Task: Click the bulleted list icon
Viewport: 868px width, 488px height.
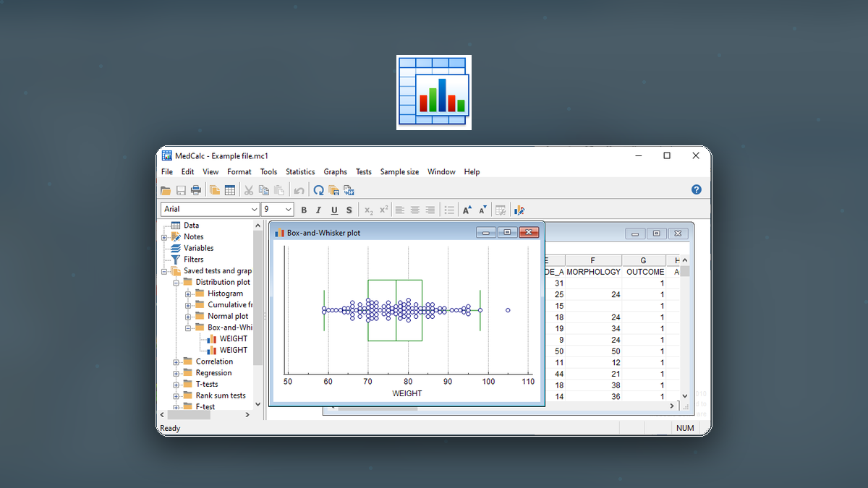Action: (x=449, y=210)
